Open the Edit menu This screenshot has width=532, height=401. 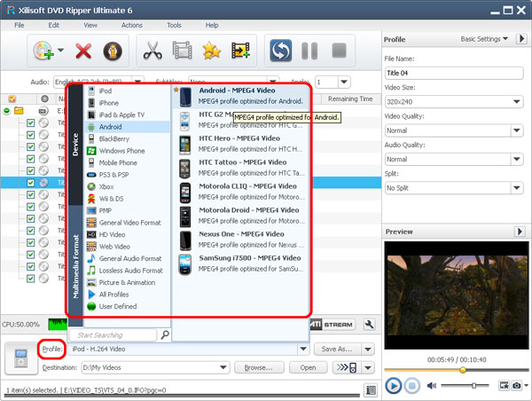[53, 25]
